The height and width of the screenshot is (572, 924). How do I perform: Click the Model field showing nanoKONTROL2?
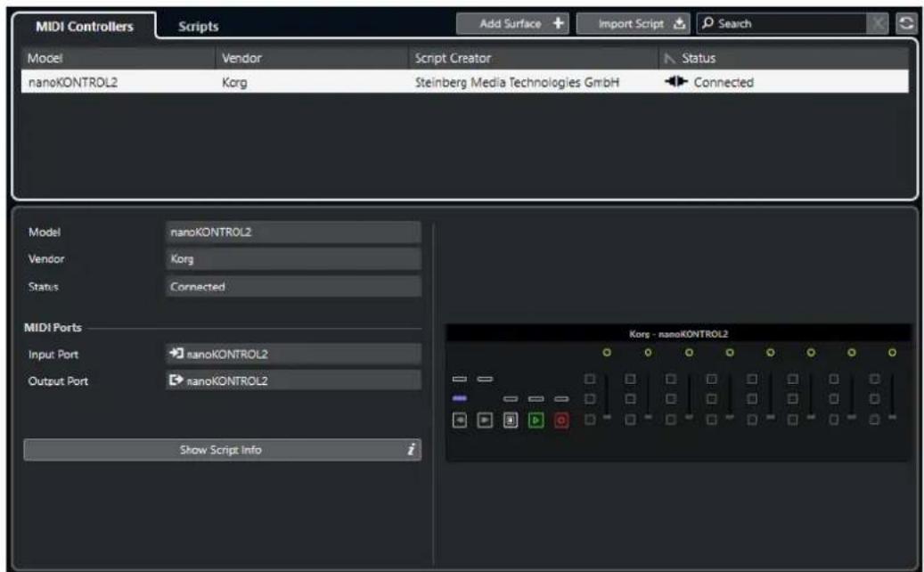[293, 233]
